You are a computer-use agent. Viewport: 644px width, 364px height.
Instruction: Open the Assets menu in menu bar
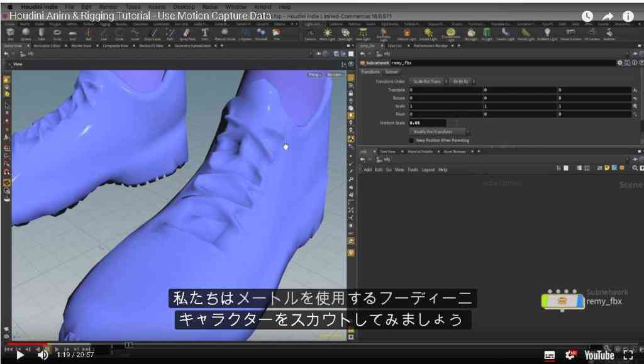(x=157, y=7)
